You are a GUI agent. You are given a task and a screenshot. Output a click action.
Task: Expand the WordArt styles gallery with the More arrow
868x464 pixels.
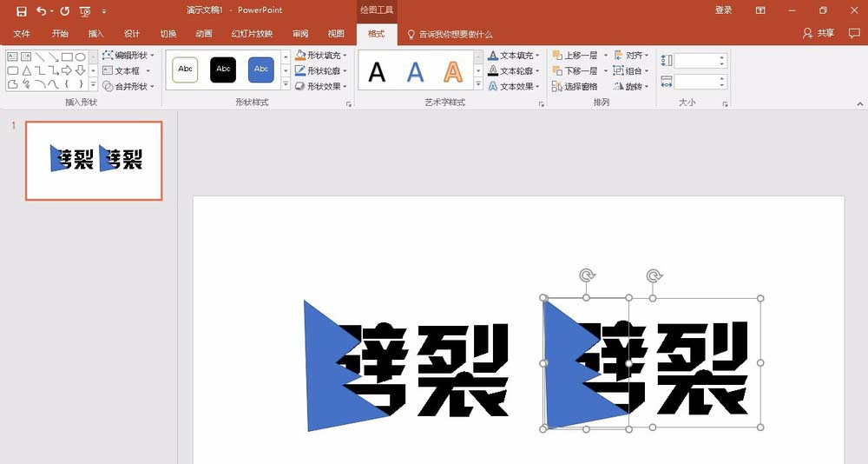click(x=478, y=85)
